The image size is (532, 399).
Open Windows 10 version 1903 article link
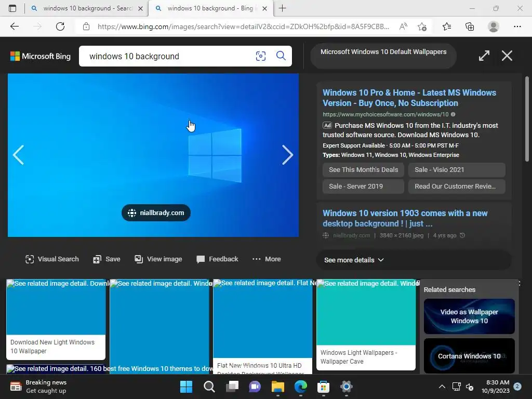pos(405,218)
